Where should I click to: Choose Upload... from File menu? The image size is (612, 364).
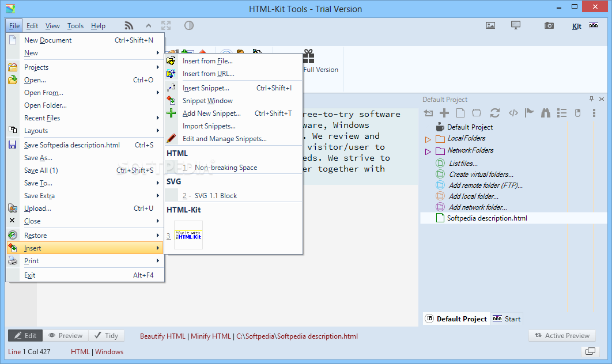click(85, 208)
